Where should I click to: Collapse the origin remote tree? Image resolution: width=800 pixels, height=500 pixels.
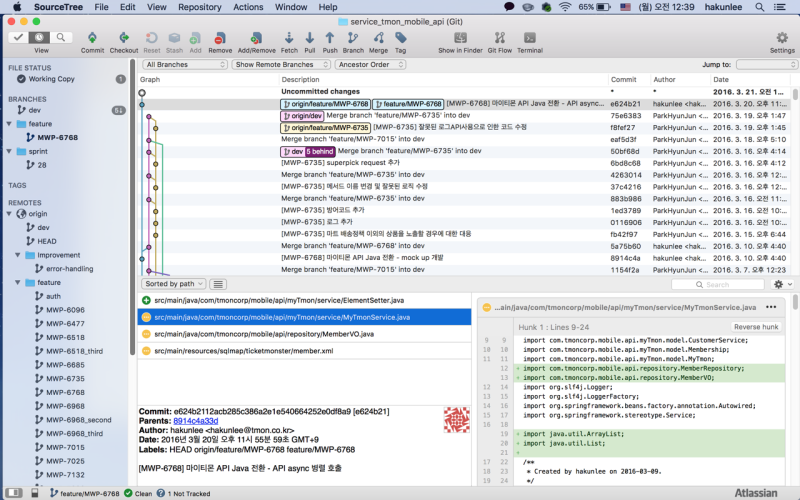(9, 214)
